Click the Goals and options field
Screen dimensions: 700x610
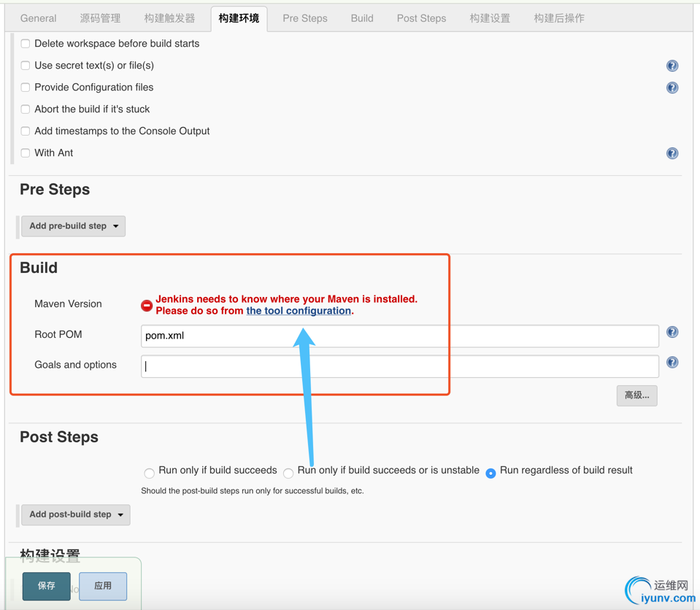coord(399,366)
